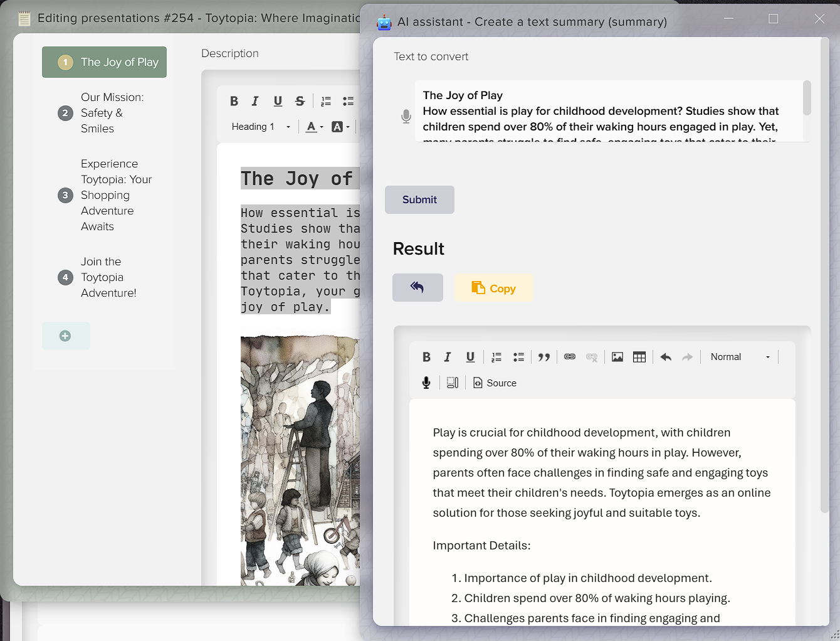Click the text input scrollbar in Text to convert
This screenshot has width=840, height=641.
[x=807, y=98]
